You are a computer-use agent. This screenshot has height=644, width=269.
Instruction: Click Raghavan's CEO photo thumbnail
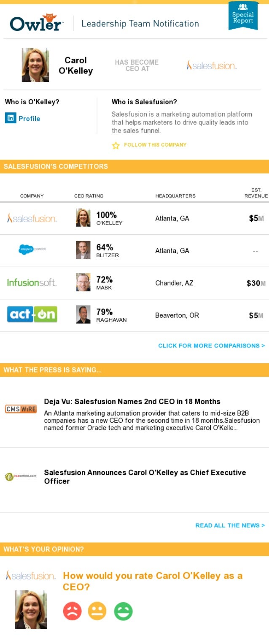coord(83,315)
